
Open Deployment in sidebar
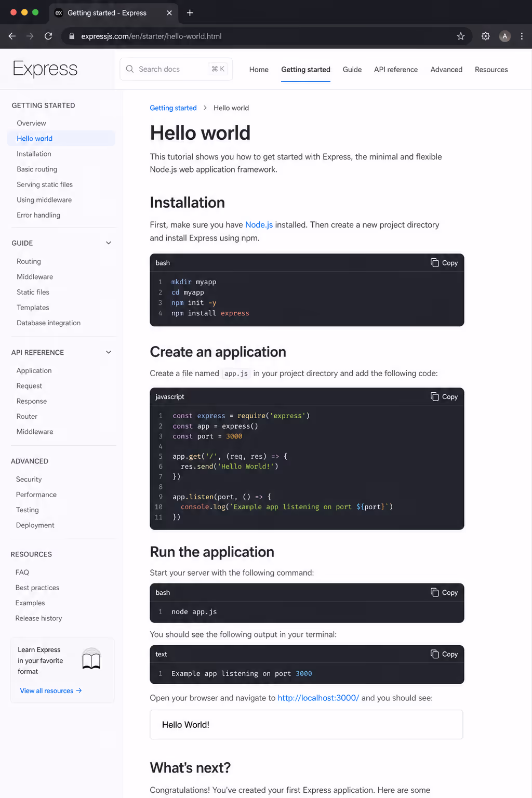(35, 525)
